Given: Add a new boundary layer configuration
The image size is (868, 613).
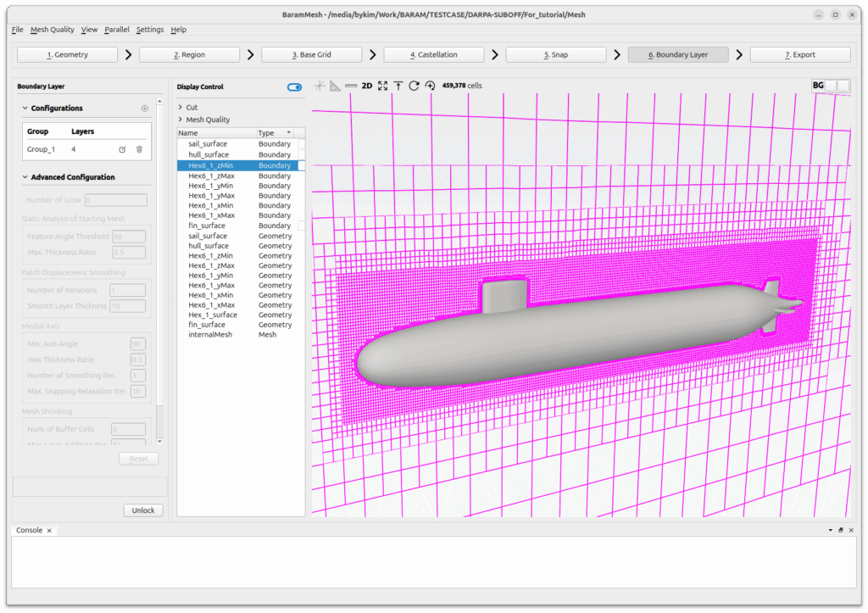Looking at the screenshot, I should [x=144, y=109].
